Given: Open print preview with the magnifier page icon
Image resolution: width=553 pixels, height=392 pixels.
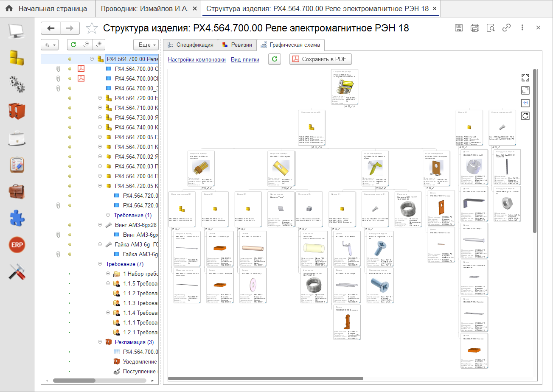Looking at the screenshot, I should coord(490,28).
